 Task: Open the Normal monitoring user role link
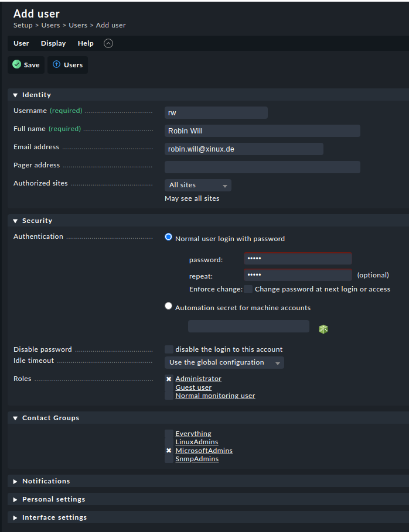[215, 396]
